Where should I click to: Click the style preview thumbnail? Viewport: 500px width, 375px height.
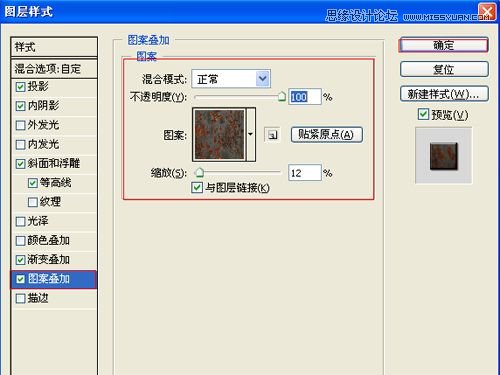click(444, 156)
